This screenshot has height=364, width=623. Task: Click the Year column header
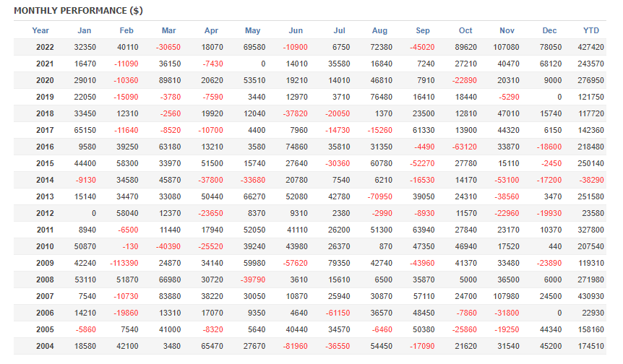(x=40, y=30)
